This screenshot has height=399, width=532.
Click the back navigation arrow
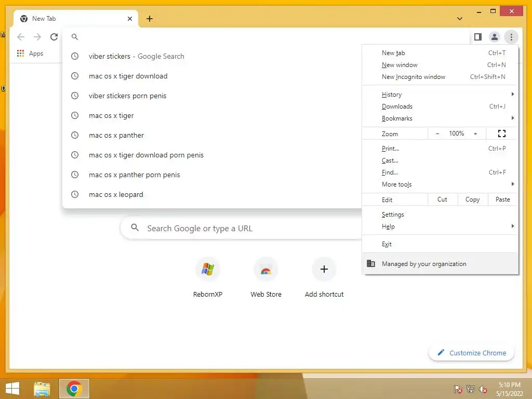tap(21, 37)
